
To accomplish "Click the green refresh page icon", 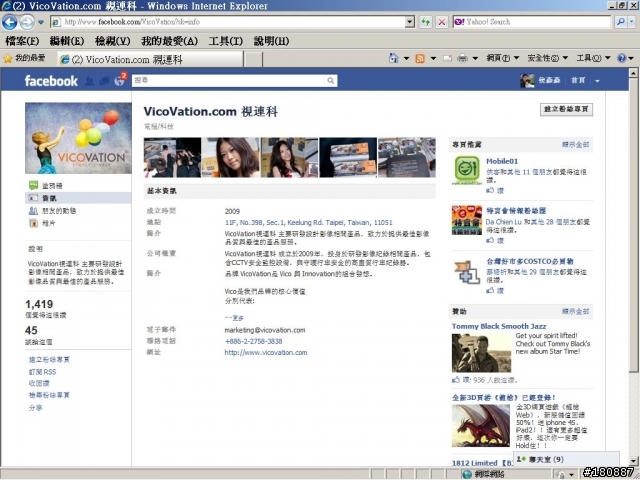I will tap(426, 22).
